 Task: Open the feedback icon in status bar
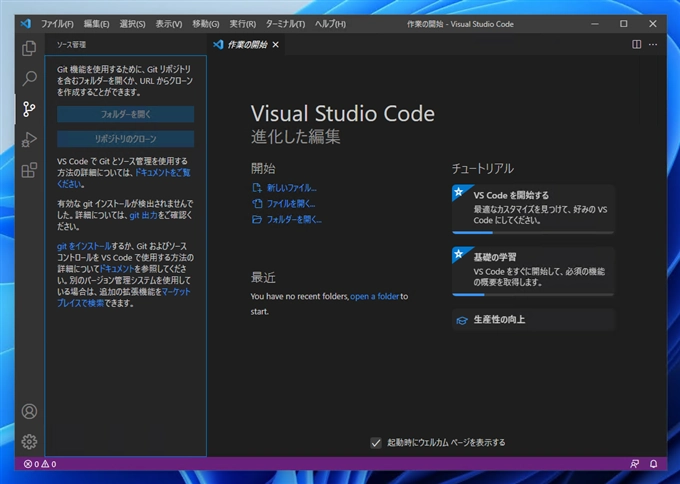click(634, 464)
